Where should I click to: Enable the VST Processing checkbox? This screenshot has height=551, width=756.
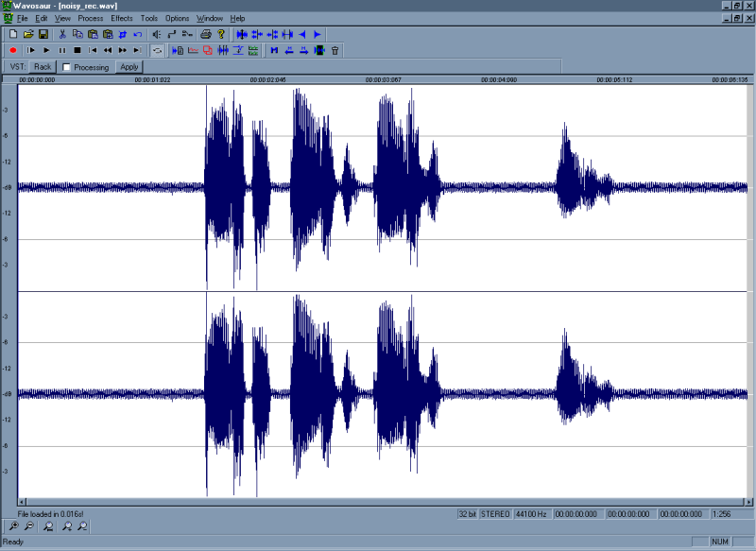coord(67,67)
